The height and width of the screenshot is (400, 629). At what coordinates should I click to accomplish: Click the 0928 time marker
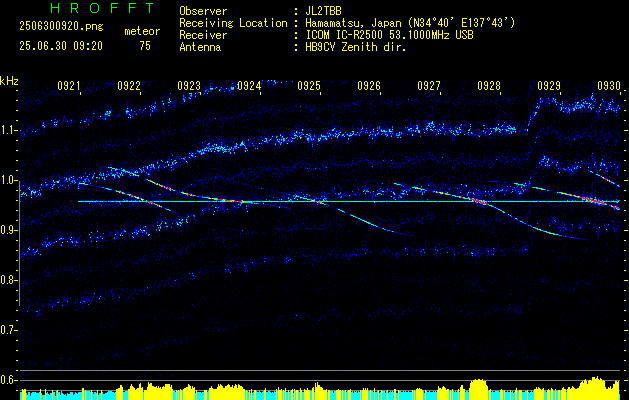pos(489,85)
